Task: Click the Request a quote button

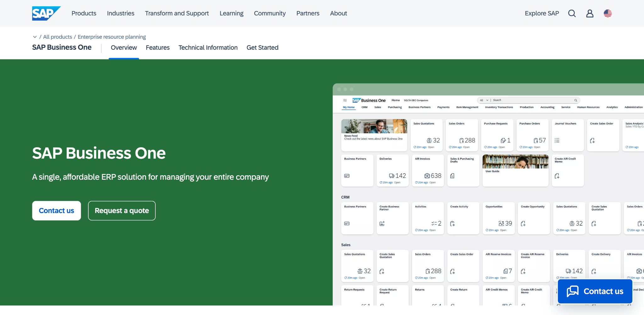Action: click(x=122, y=211)
